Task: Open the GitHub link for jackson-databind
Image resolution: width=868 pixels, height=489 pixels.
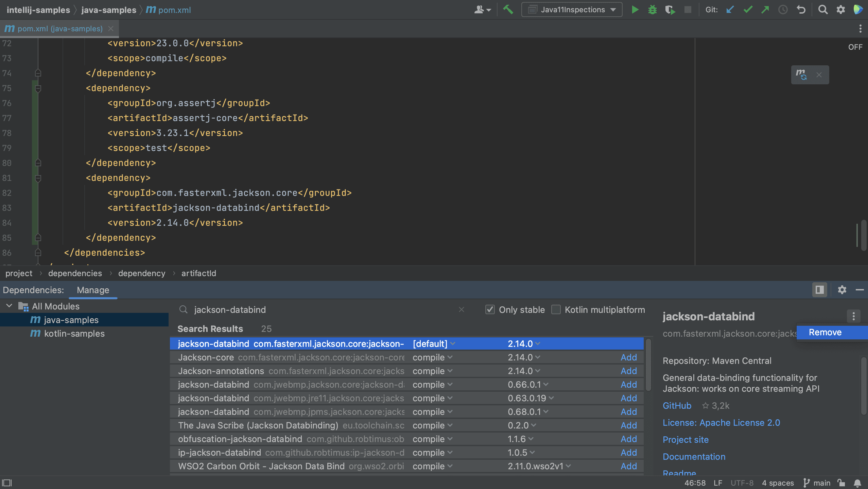Action: point(677,406)
